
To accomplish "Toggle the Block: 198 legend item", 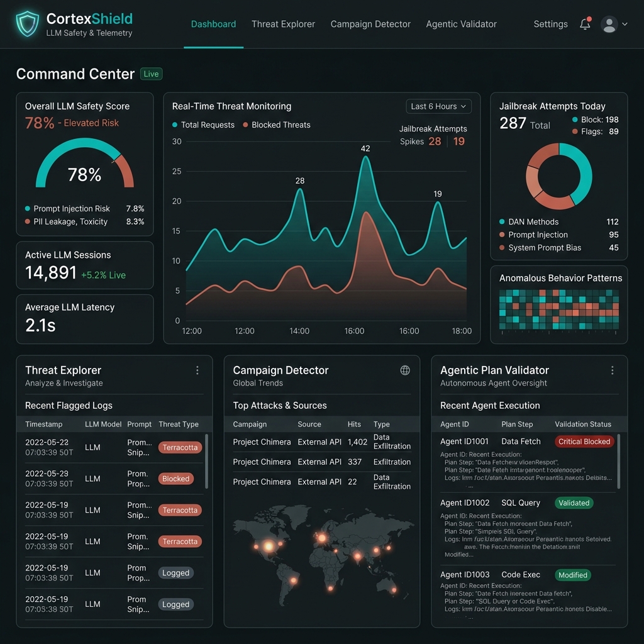I will coord(595,119).
